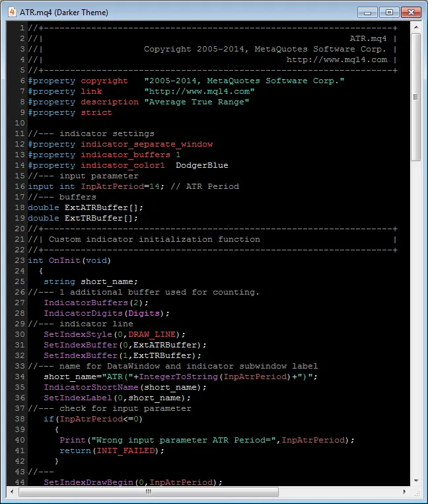Click the IndicatorShortName call on line 35
The image size is (428, 504).
pyautogui.click(x=91, y=387)
